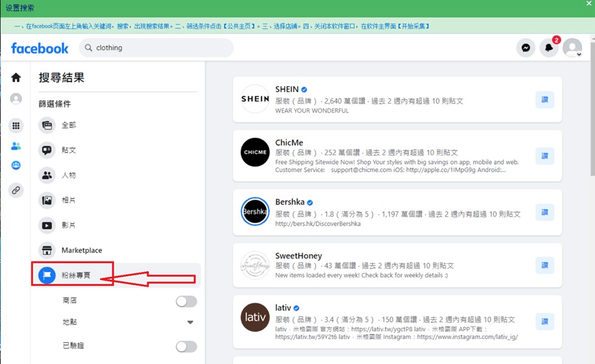Click the 相片 photo icon
The height and width of the screenshot is (364, 595).
click(x=47, y=200)
